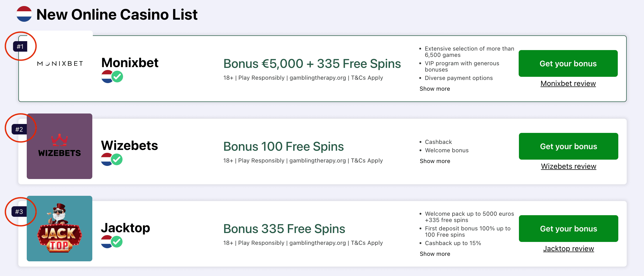Expand Show more for Wizebets features
This screenshot has width=644, height=276.
tap(435, 161)
